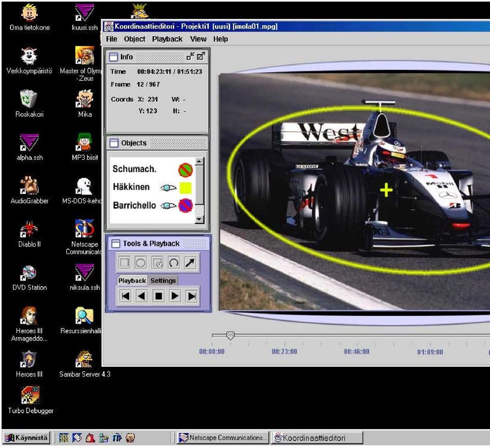Select the rotate tool
Viewport: 490px width, 448px height.
(x=174, y=262)
